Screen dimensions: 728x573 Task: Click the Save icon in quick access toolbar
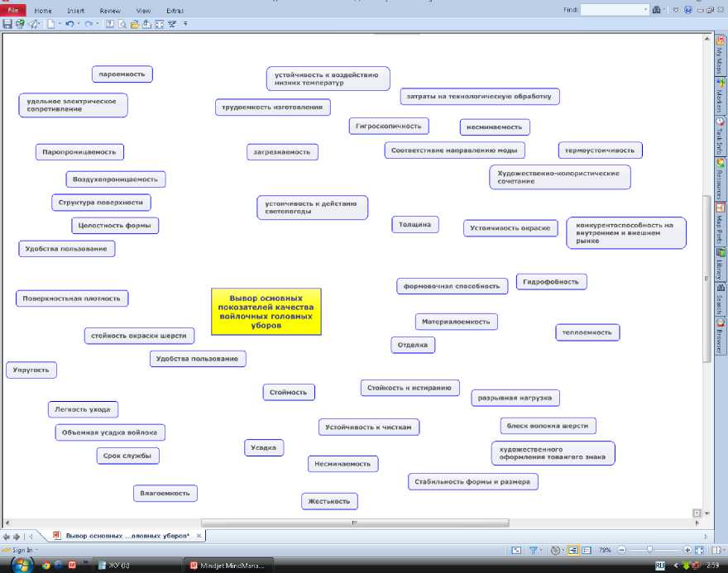coord(7,25)
